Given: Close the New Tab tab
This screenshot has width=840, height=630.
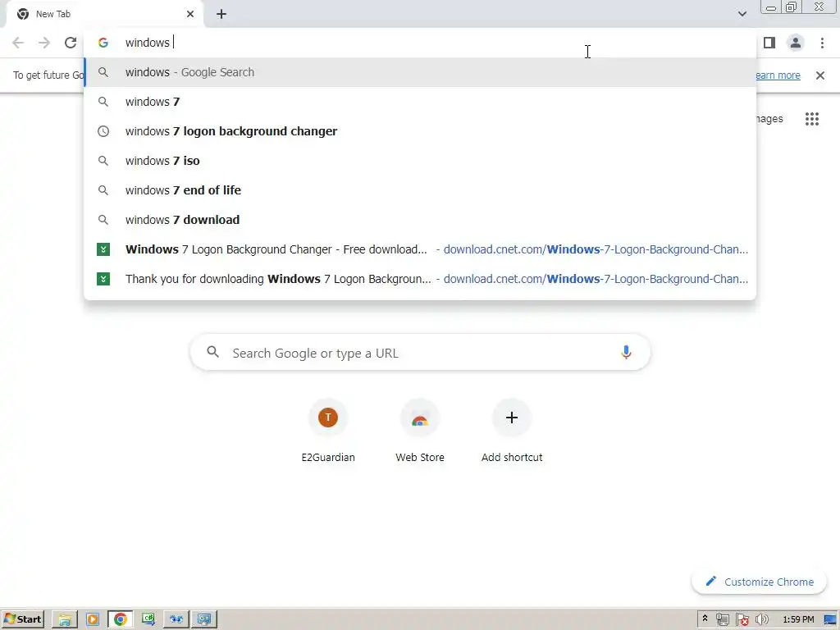Looking at the screenshot, I should (190, 14).
